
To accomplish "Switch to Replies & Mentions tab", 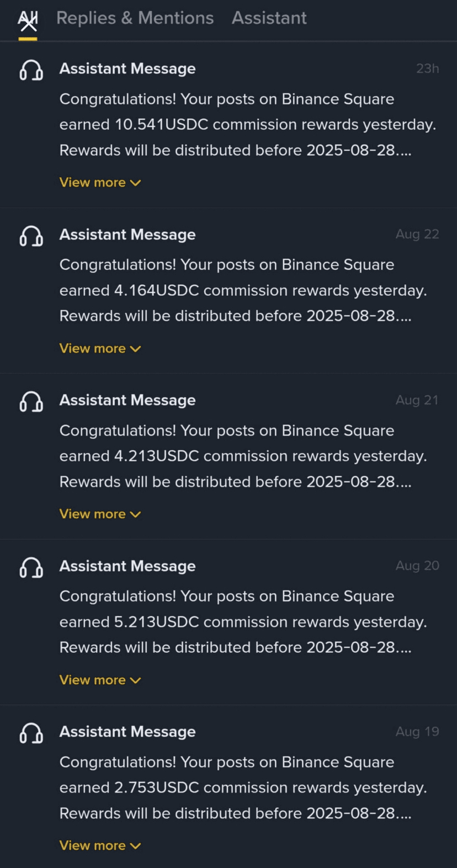I will point(135,18).
